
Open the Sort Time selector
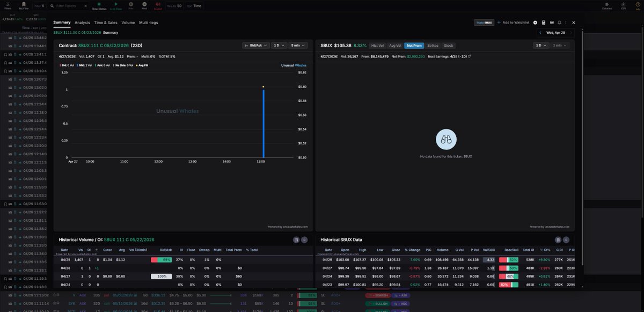(x=194, y=6)
